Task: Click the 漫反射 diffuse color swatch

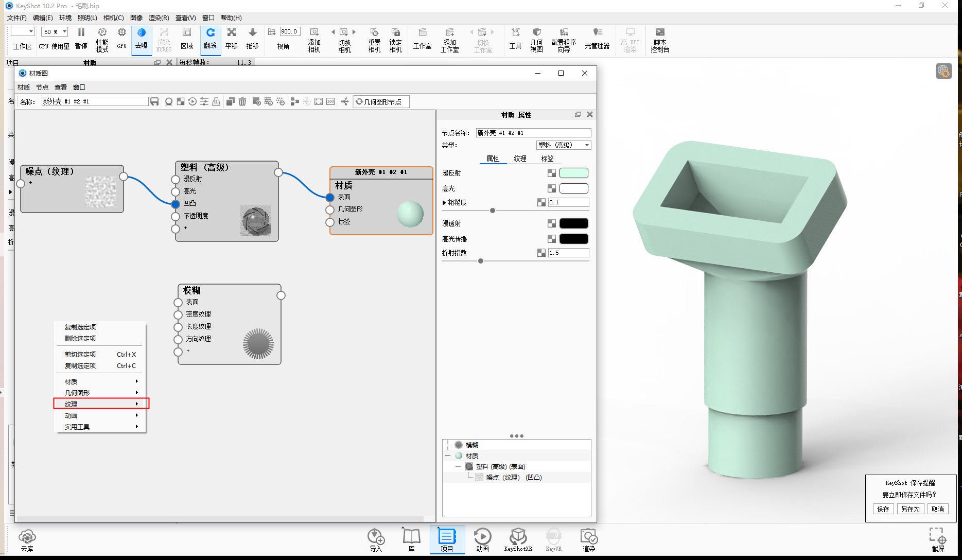Action: [573, 173]
